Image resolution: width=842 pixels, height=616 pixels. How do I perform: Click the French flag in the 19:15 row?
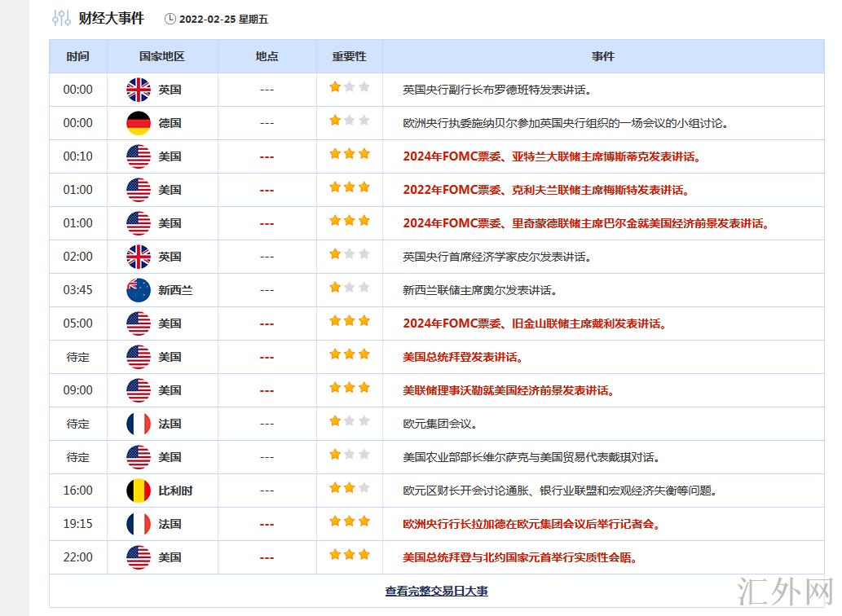(139, 524)
